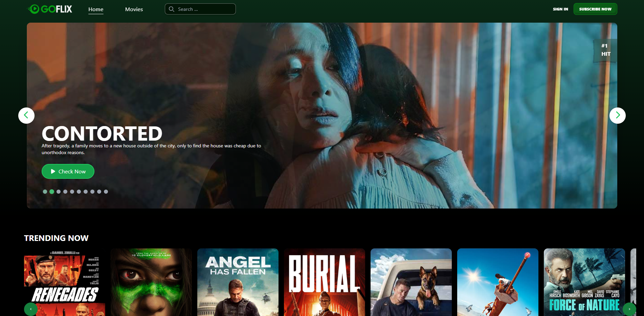Click the right arrow of the hero carousel
The height and width of the screenshot is (316, 644).
coord(618,115)
